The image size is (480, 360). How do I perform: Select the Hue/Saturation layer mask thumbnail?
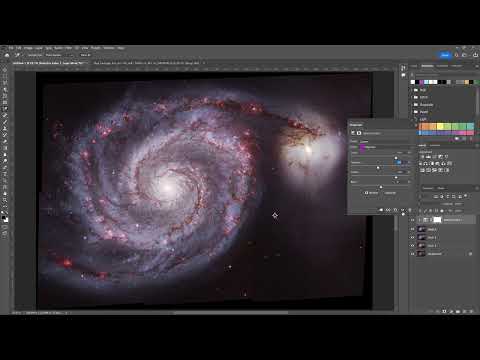[437, 220]
